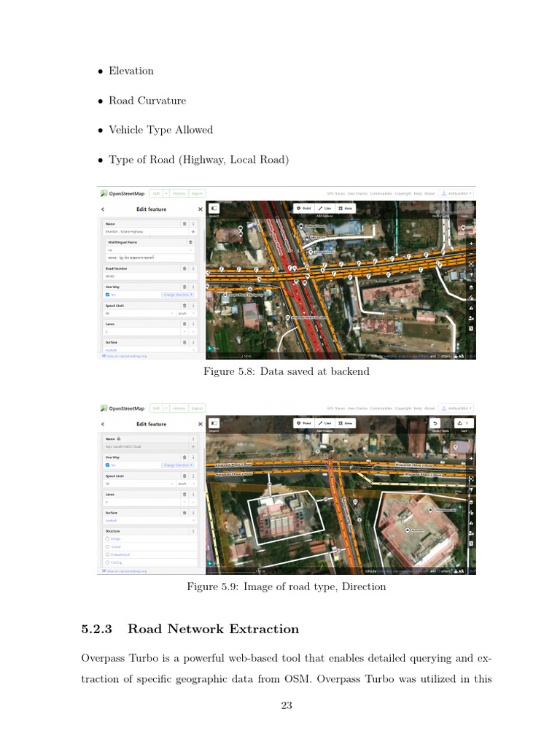Open 'View on openstreetmap.org' link in Figure 5.9
The width and height of the screenshot is (560, 747).
pyautogui.click(x=125, y=570)
